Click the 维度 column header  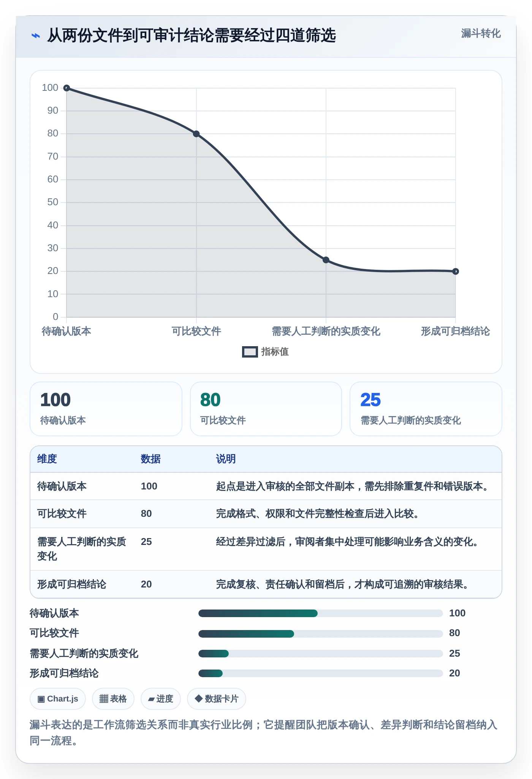point(47,459)
